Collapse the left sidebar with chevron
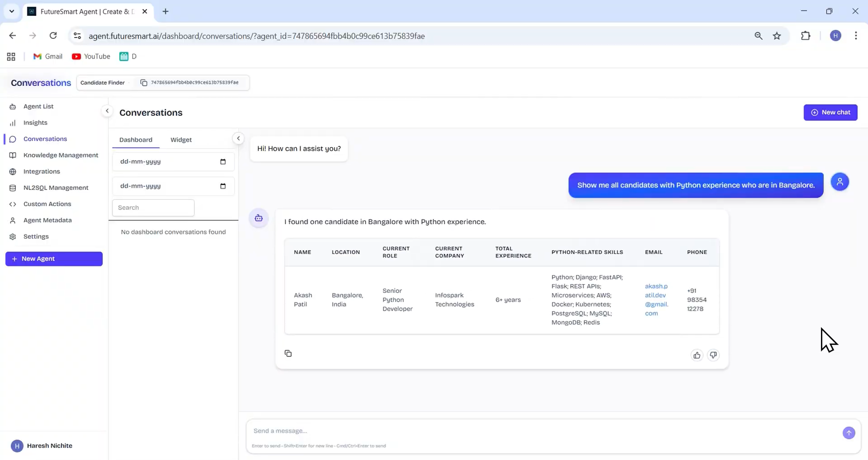This screenshot has height=460, width=868. [x=107, y=111]
